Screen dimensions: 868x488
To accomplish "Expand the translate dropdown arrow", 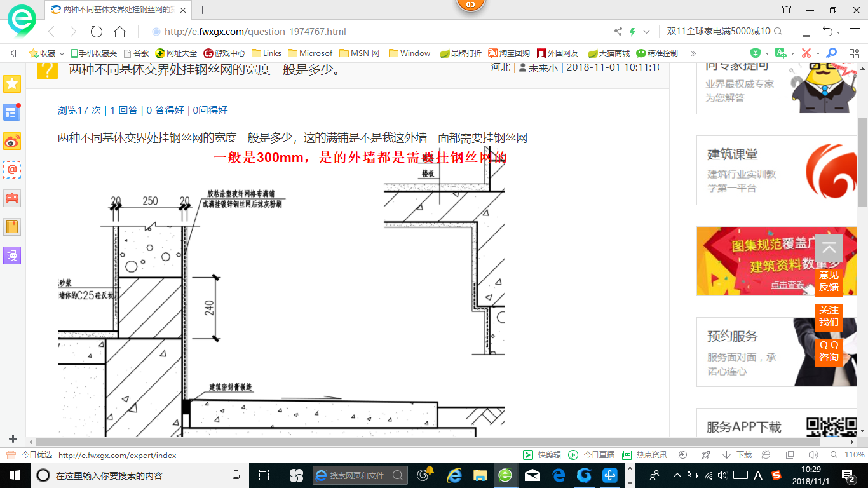I will click(792, 54).
